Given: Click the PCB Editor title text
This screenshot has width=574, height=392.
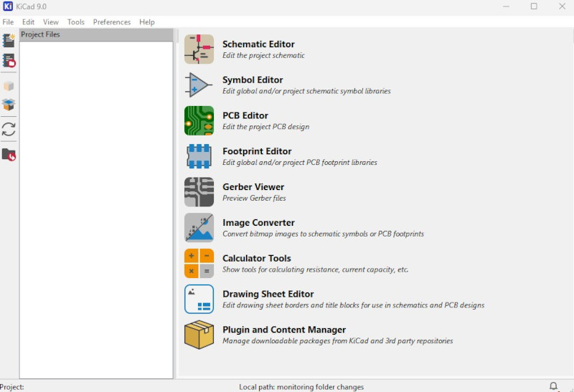Looking at the screenshot, I should (245, 115).
